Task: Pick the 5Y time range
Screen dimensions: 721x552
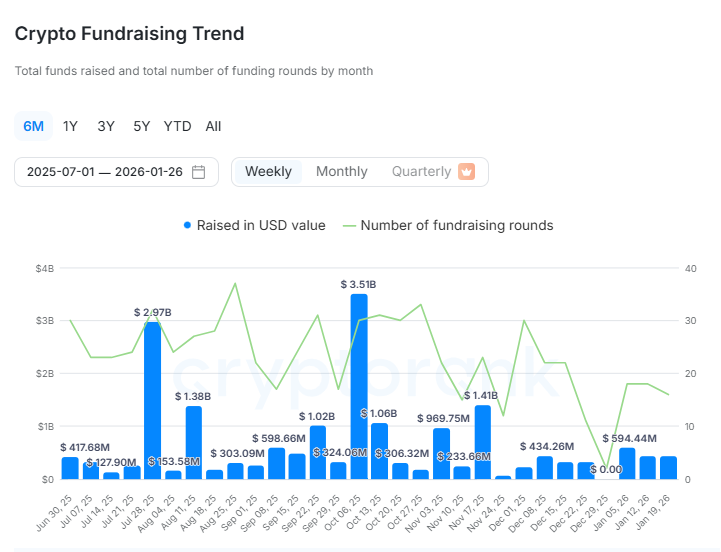Action: [x=142, y=126]
